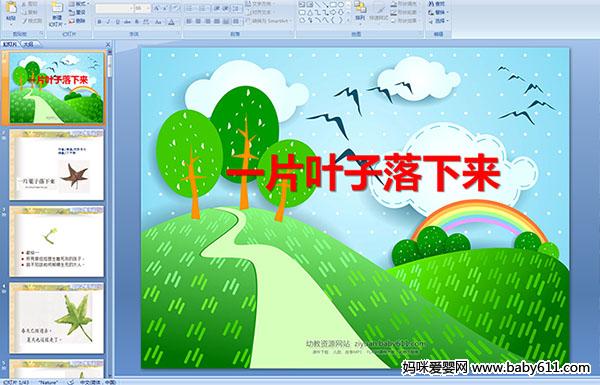The image size is (600, 385).
Task: Choose the Bullets list icon
Action: pyautogui.click(x=189, y=8)
